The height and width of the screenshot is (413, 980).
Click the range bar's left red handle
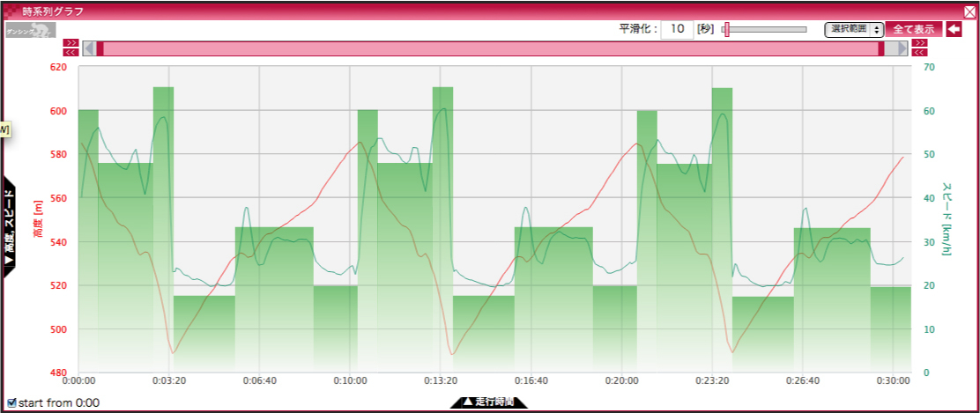coord(100,48)
